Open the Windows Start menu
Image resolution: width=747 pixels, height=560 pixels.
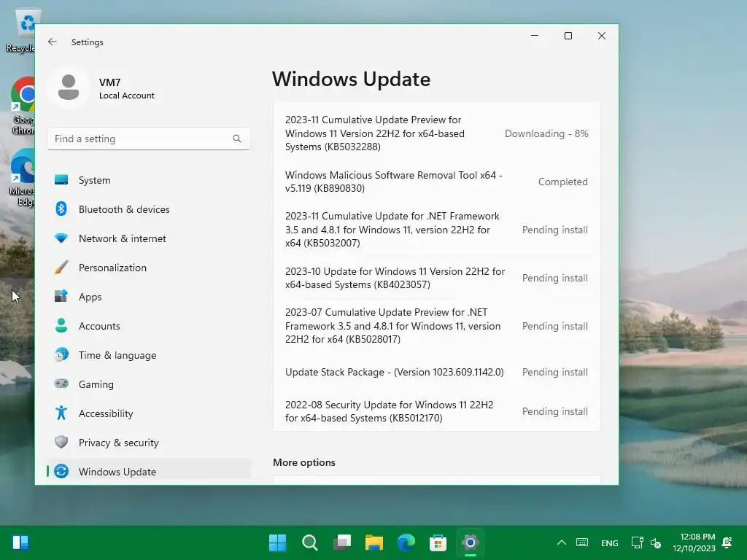coord(278,542)
